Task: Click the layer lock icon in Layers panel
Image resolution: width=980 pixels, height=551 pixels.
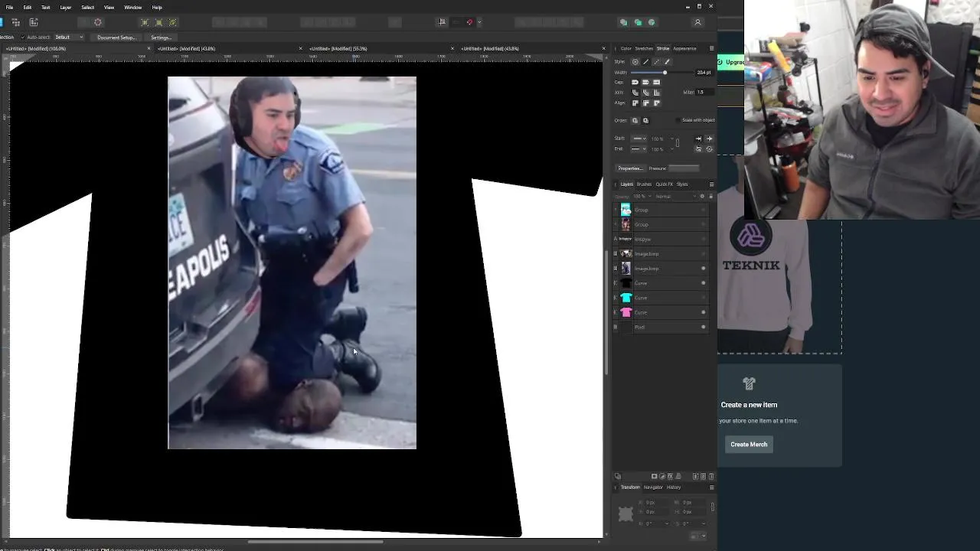Action: 710,196
